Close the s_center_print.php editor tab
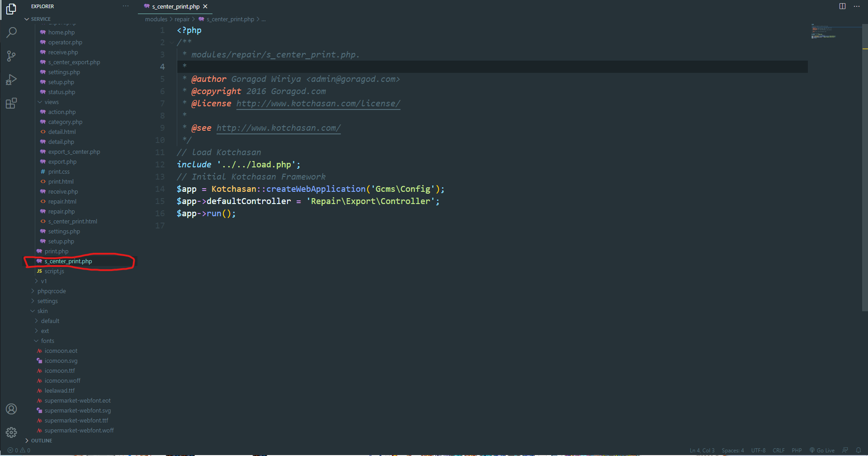The width and height of the screenshot is (868, 456). pos(205,6)
